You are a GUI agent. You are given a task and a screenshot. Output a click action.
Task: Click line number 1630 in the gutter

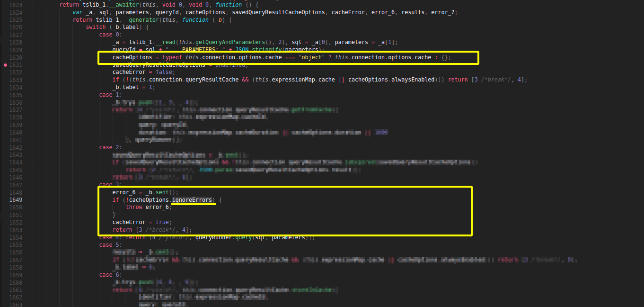pos(16,57)
